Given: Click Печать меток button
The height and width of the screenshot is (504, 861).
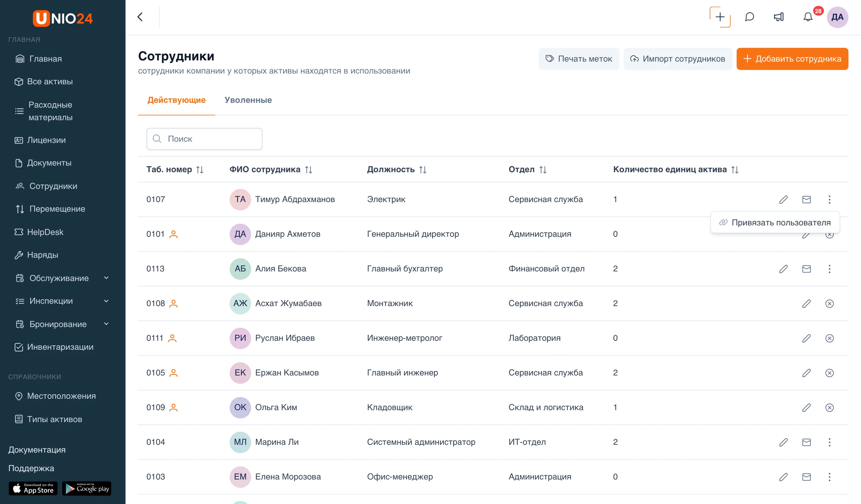Looking at the screenshot, I should tap(579, 59).
